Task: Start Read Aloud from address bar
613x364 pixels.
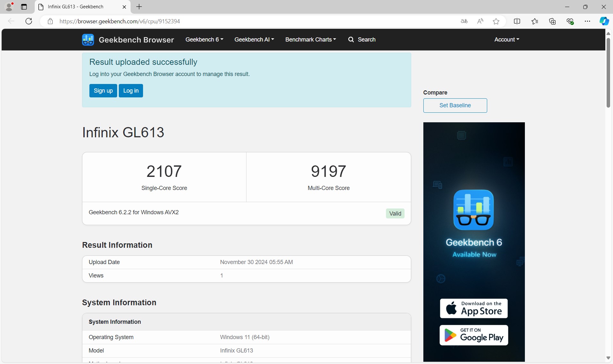Action: [x=480, y=21]
